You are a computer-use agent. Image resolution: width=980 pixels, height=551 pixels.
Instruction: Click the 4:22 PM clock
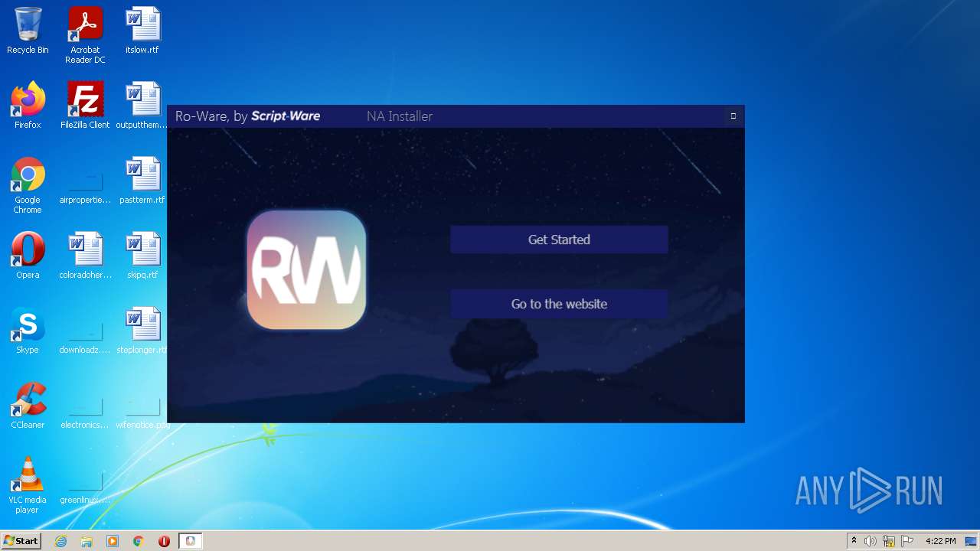pyautogui.click(x=941, y=541)
